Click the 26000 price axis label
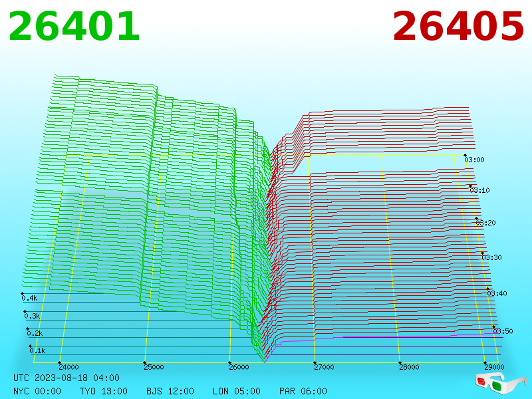Screen dimensions: 532x399 point(239,367)
